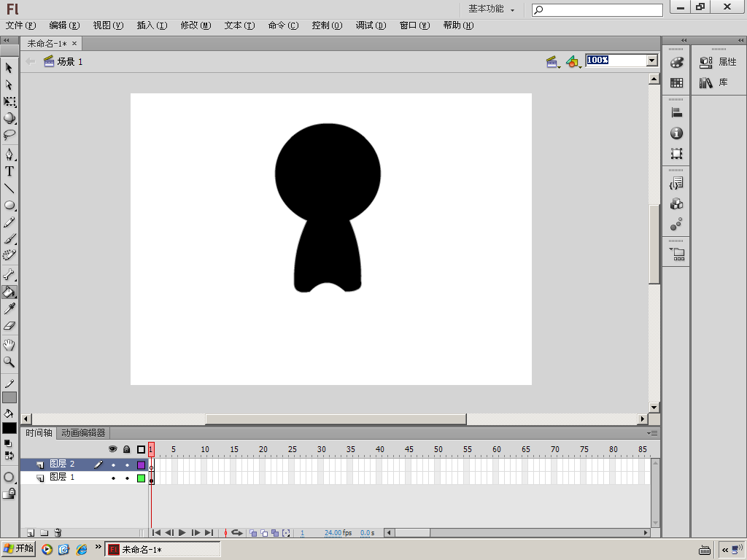Select the Selection arrow tool
This screenshot has width=747, height=560.
(x=9, y=68)
